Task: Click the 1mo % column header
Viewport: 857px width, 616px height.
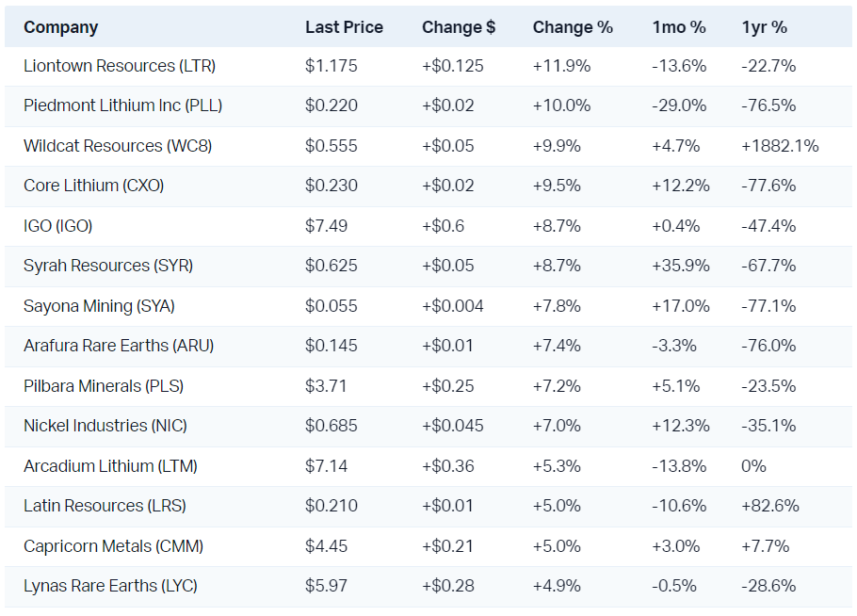Action: [x=679, y=27]
